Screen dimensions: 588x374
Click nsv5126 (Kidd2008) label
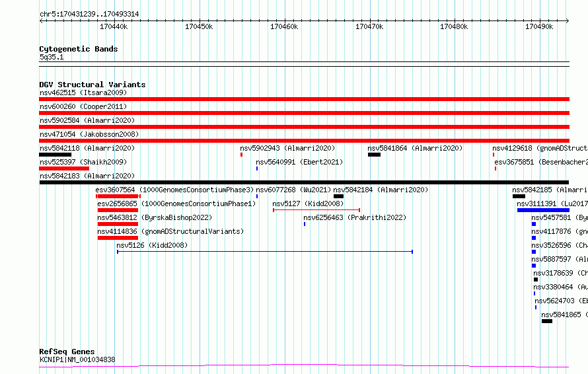(152, 245)
